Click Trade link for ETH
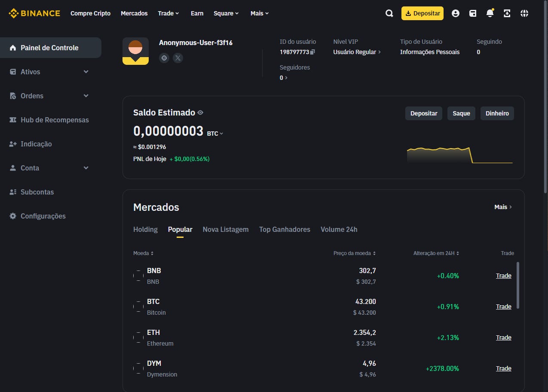Viewport: 548px width, 392px height. click(x=504, y=337)
